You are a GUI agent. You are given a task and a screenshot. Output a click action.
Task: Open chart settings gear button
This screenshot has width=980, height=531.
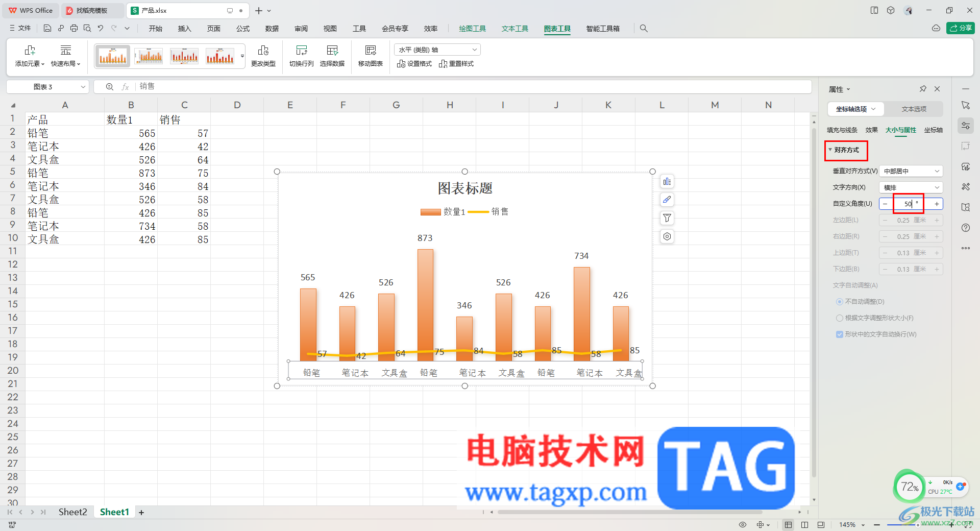pyautogui.click(x=667, y=236)
